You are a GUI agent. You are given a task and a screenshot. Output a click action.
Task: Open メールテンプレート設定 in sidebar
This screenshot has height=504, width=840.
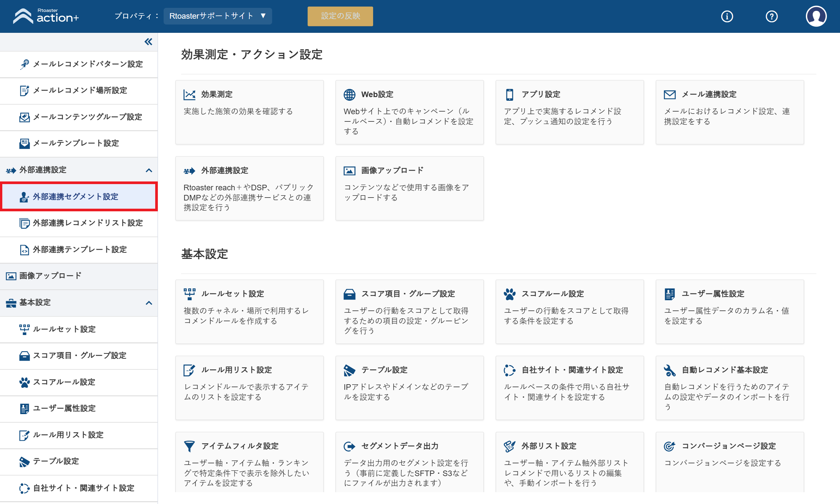pos(79,143)
